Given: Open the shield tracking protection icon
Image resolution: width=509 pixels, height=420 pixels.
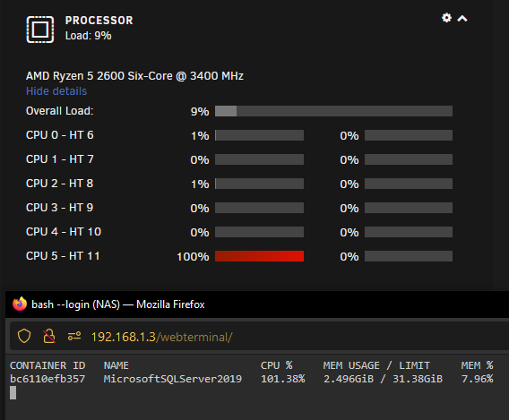Looking at the screenshot, I should (24, 337).
